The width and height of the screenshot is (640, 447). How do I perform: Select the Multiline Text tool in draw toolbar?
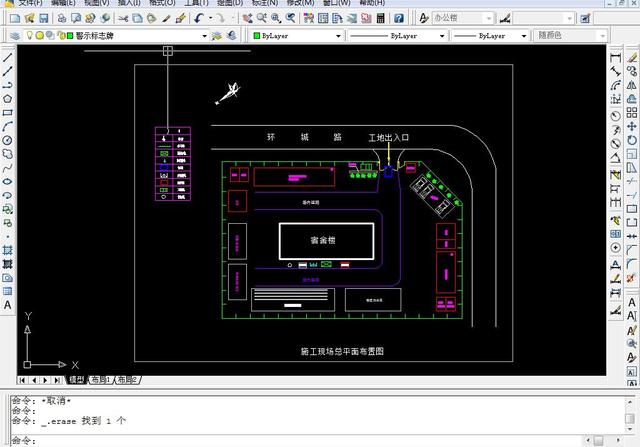7,305
